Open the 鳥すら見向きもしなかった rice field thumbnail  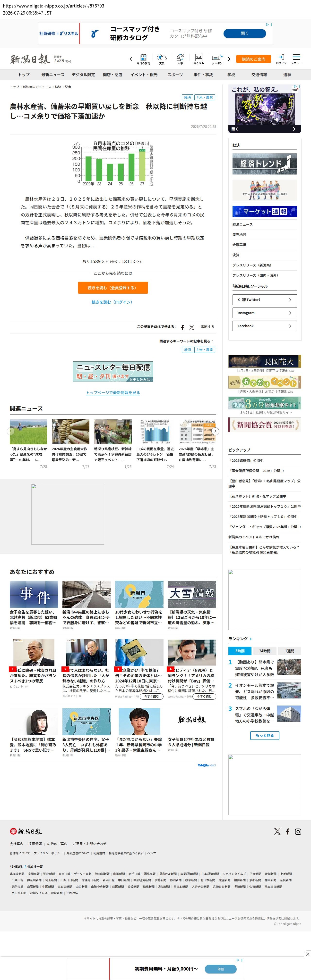(x=29, y=432)
